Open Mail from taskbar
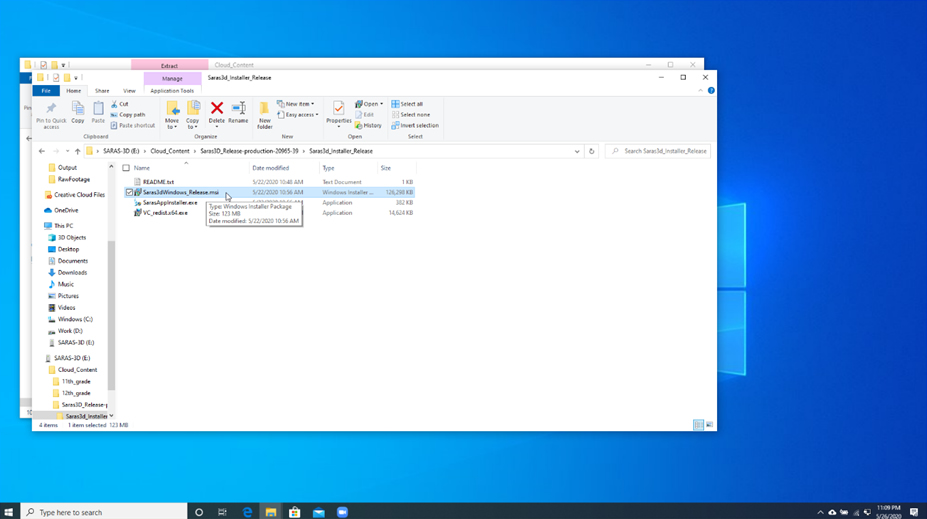The image size is (927, 519). coord(319,512)
